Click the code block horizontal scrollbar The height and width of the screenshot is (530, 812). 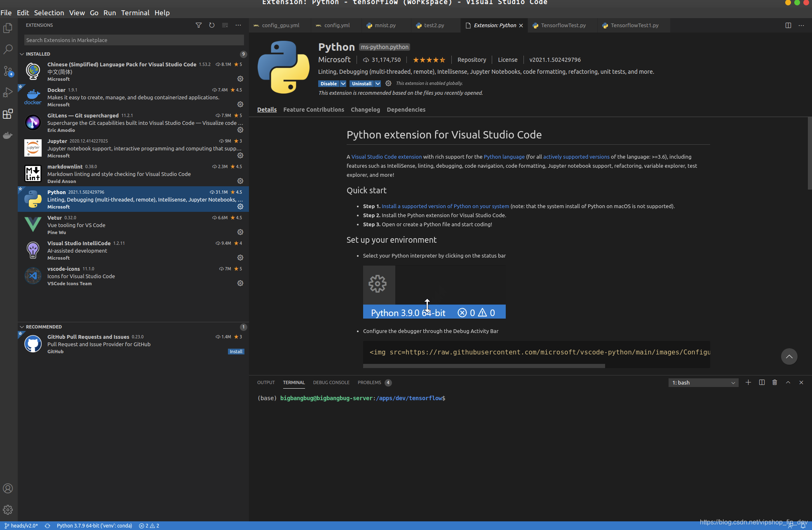pos(484,366)
